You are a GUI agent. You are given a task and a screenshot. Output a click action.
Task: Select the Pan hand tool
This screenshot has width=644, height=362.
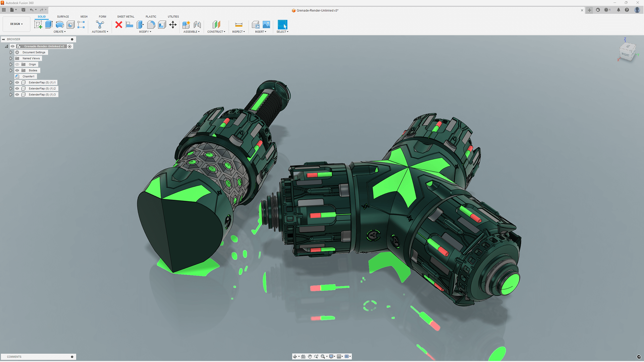tap(310, 357)
